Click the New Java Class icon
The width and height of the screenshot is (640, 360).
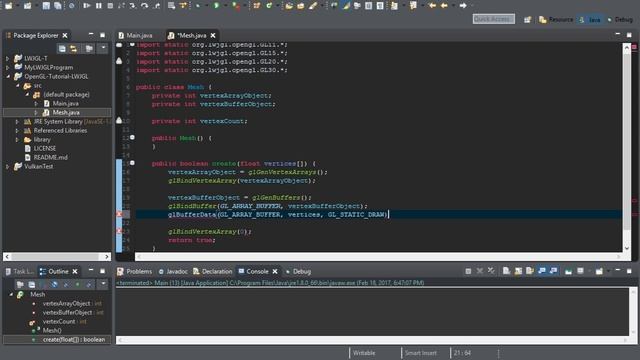click(269, 6)
